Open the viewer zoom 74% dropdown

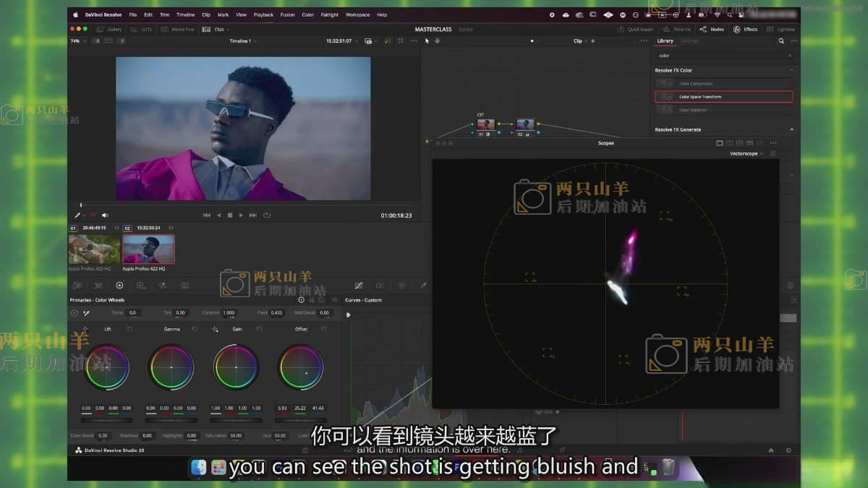(77, 41)
